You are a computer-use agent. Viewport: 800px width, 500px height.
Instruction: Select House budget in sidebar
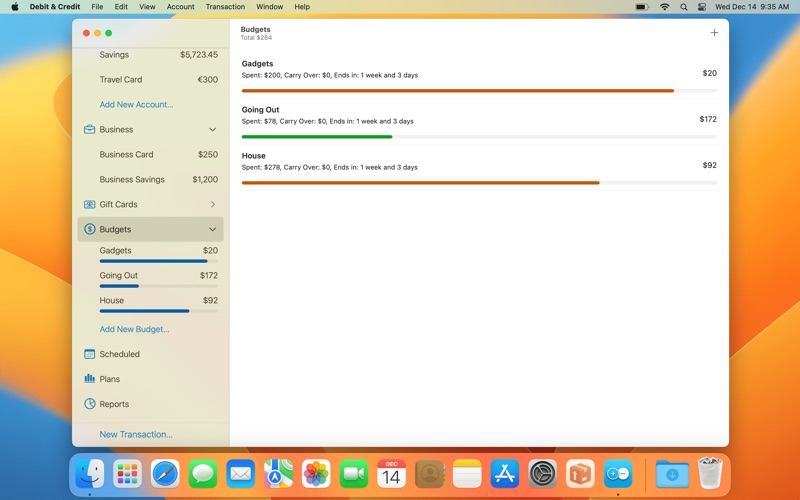point(151,304)
